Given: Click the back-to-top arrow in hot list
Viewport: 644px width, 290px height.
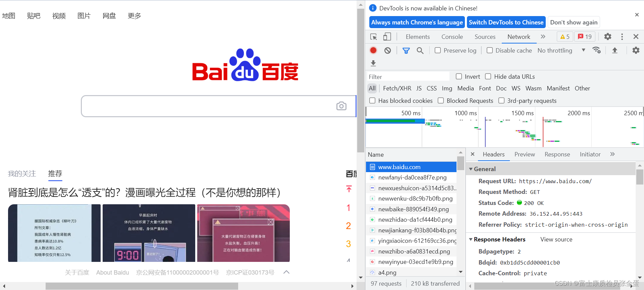Looking at the screenshot, I should click(x=349, y=189).
